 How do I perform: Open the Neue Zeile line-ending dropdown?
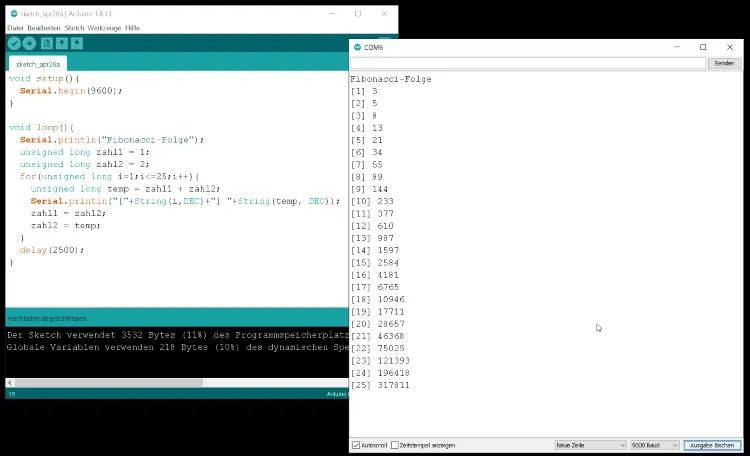(590, 445)
